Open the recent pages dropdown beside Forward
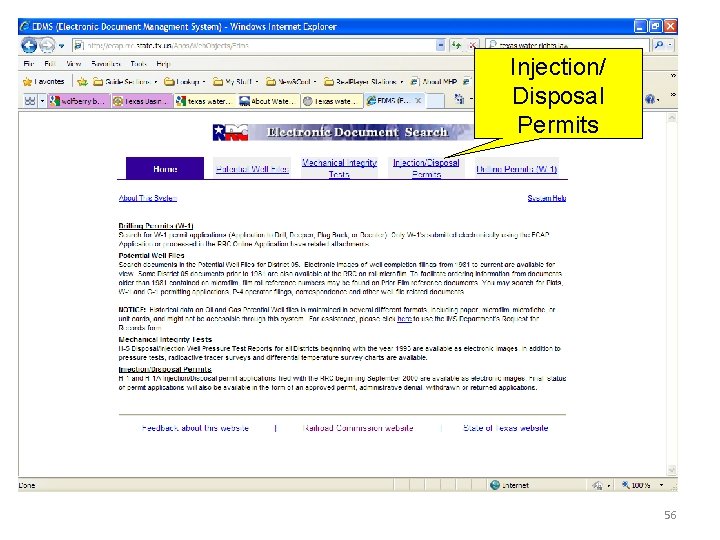 point(61,45)
